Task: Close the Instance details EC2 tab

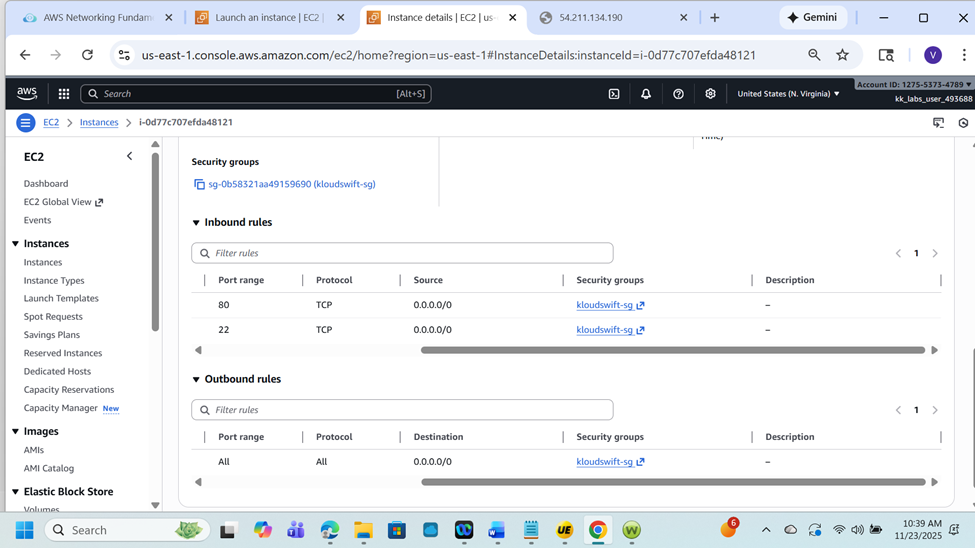Action: pyautogui.click(x=512, y=17)
